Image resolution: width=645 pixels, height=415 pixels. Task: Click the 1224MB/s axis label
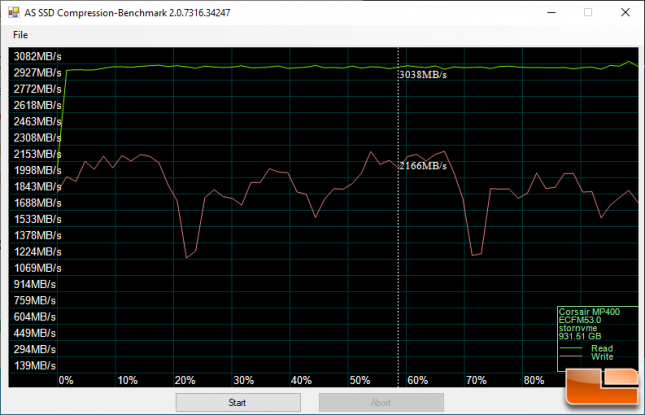tap(37, 252)
